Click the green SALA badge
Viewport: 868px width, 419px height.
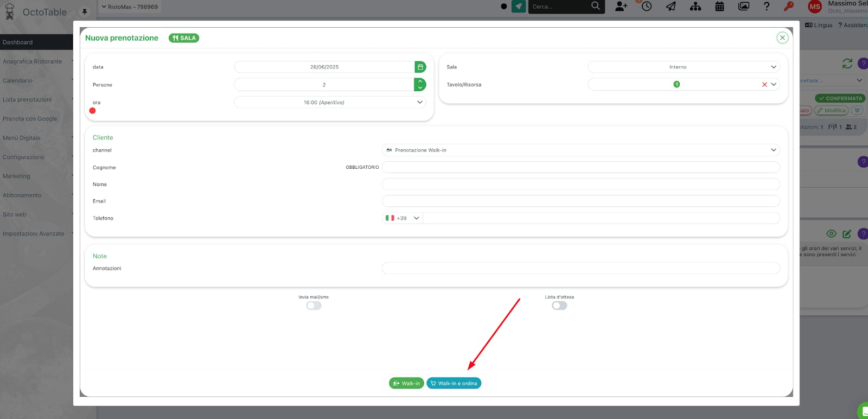[184, 38]
